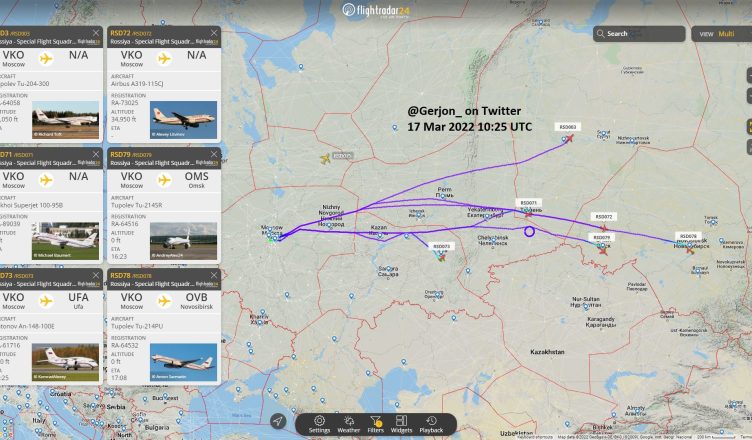Start Playback from bottom toolbar
The height and width of the screenshot is (440, 752).
point(431,424)
